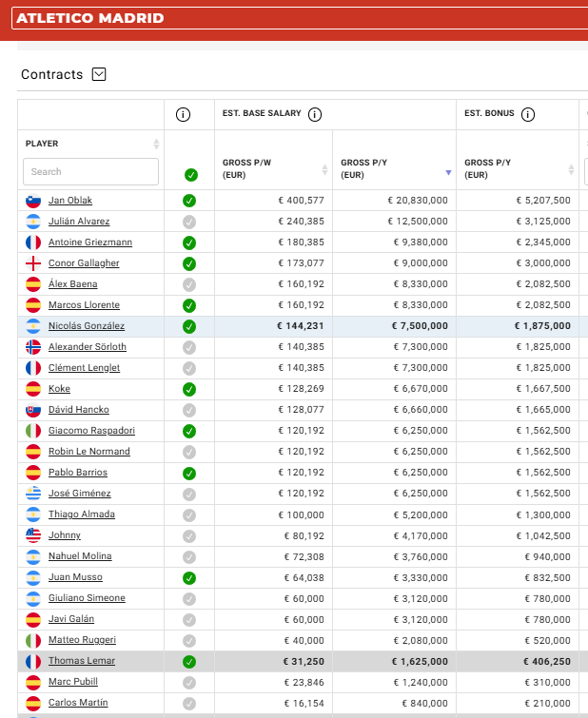Click Thomas Lemar's France flag icon
588x718 pixels.
33,661
